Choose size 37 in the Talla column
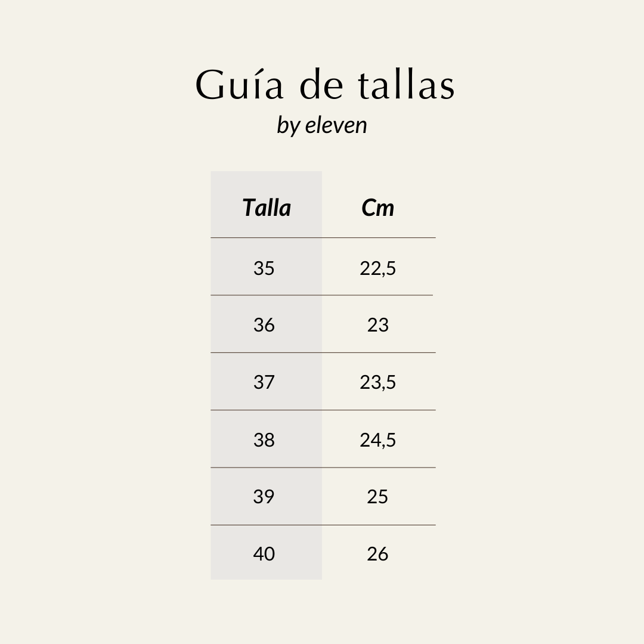Image resolution: width=644 pixels, height=644 pixels. tap(264, 382)
